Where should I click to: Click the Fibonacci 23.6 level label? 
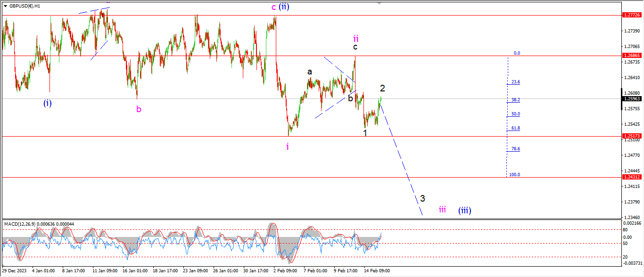pos(516,82)
